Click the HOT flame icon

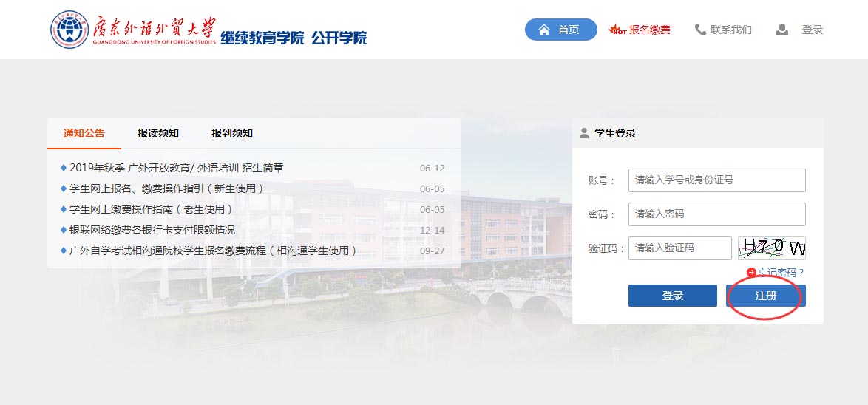(617, 30)
